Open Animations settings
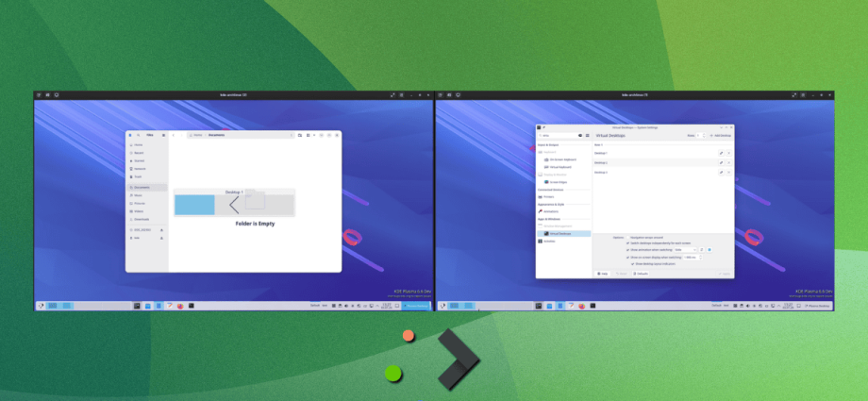The height and width of the screenshot is (401, 868). 563,211
